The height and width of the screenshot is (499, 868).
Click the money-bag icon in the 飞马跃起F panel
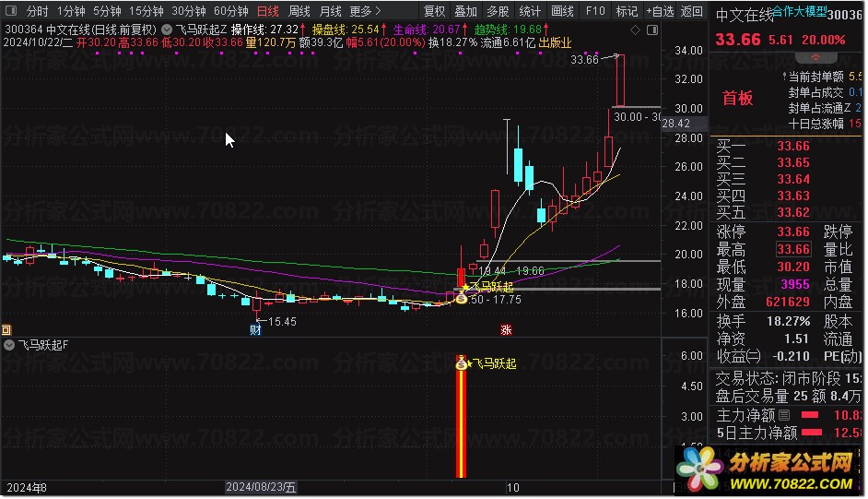point(461,363)
